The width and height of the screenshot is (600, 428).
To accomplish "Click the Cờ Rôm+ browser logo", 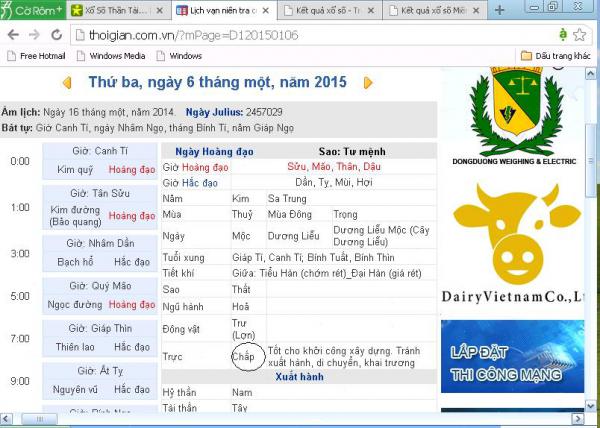I will 33,10.
